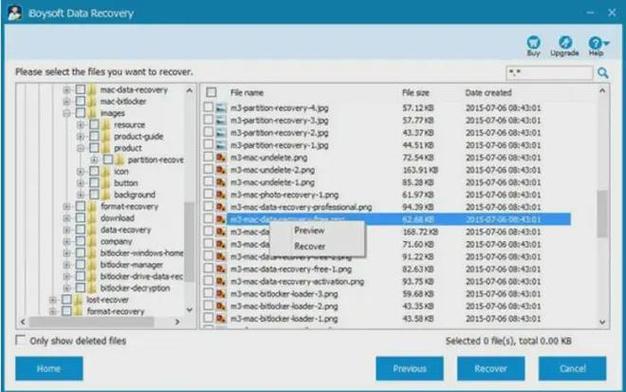
Task: Enable Only show deleted files checkbox
Action: pos(20,340)
